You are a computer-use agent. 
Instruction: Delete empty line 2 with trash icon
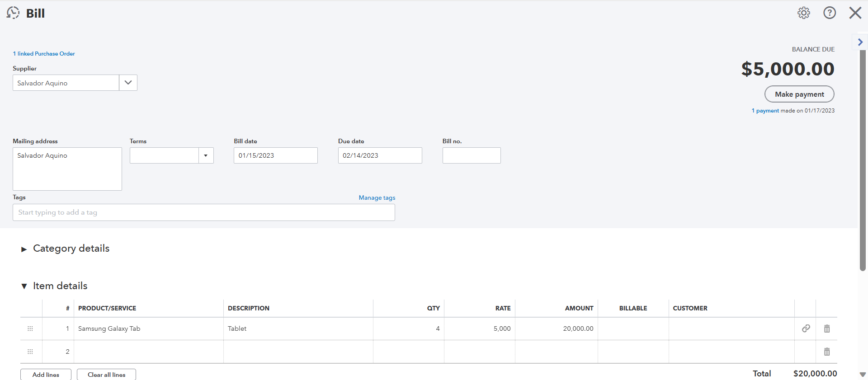[826, 352]
